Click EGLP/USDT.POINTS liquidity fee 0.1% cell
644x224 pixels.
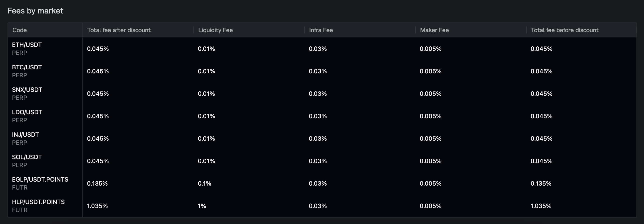(x=205, y=184)
